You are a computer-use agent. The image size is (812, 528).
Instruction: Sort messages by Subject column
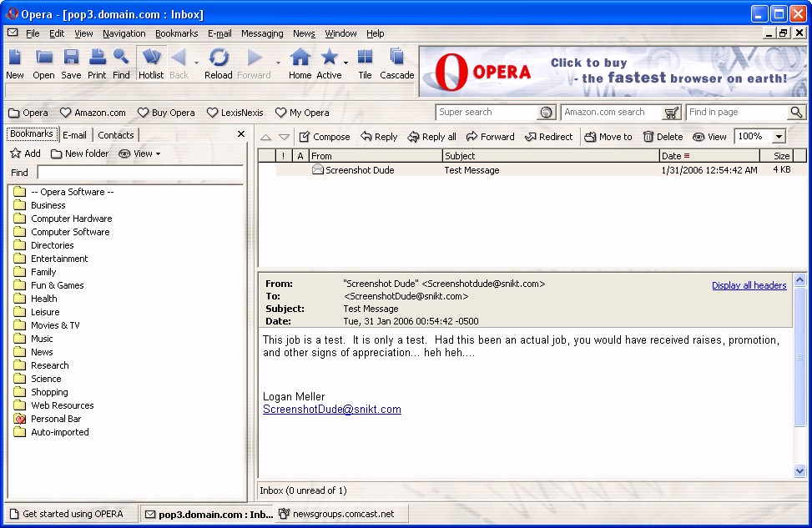pyautogui.click(x=551, y=156)
